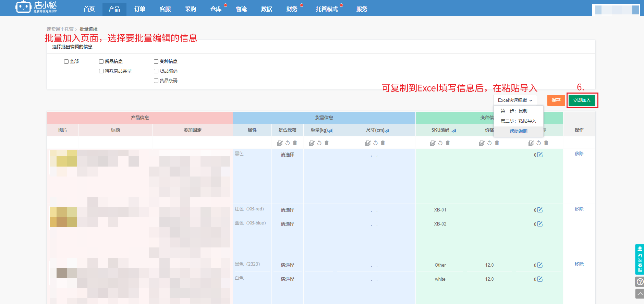Open the 仓库 navigation tab

pyautogui.click(x=216, y=9)
